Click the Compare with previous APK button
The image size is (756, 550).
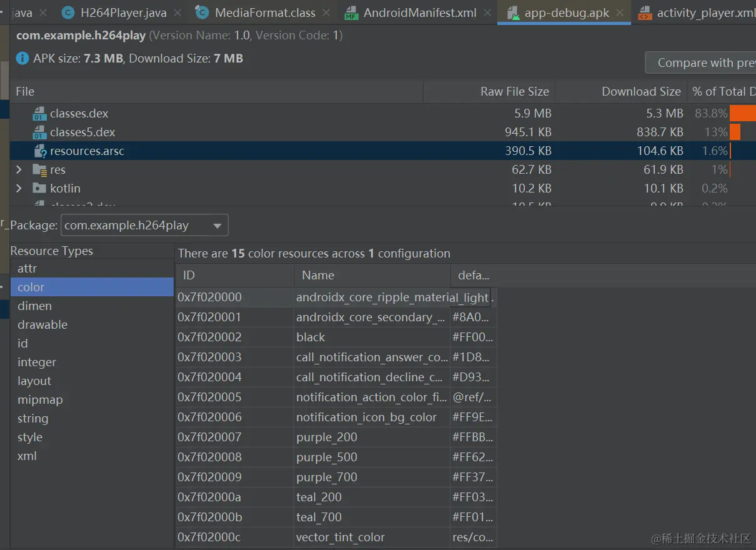pos(700,63)
